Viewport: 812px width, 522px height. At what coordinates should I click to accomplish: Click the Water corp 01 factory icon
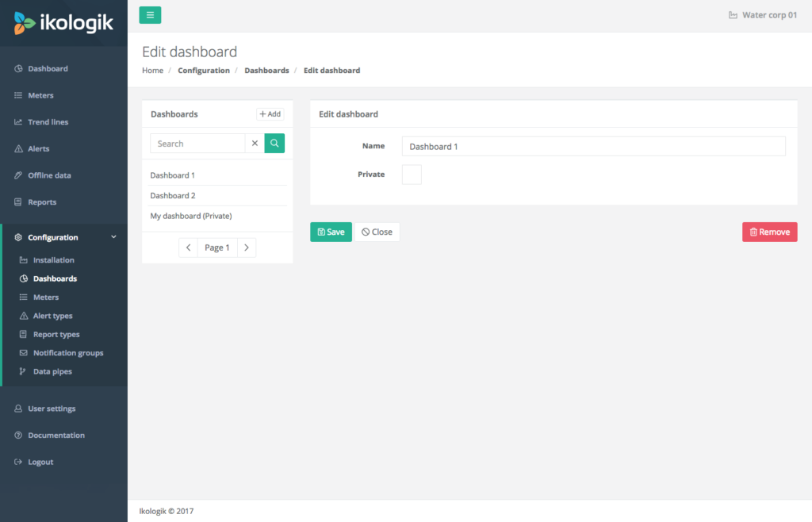tap(733, 15)
